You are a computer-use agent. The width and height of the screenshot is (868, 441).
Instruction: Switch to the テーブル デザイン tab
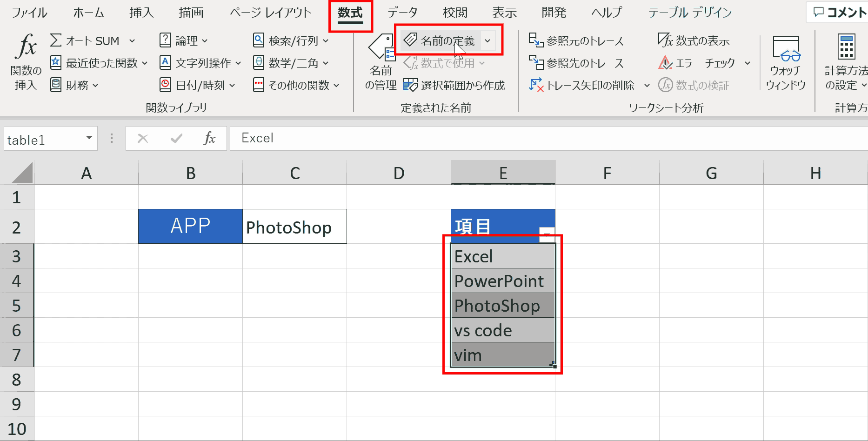click(x=690, y=13)
